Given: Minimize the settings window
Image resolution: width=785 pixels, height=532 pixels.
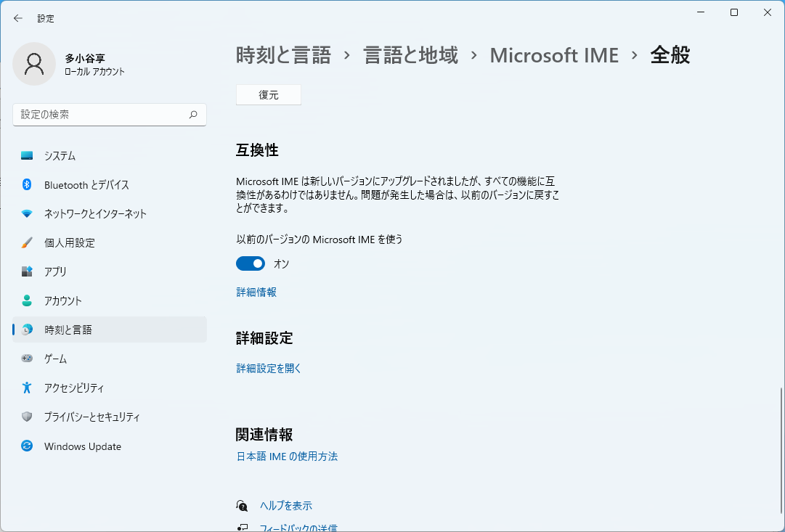Looking at the screenshot, I should (x=701, y=12).
